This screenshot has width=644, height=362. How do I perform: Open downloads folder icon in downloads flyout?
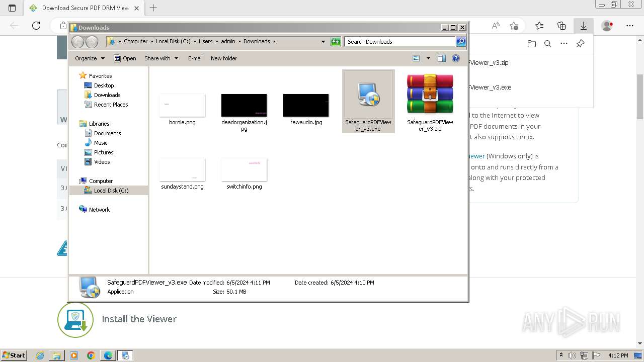(x=532, y=44)
